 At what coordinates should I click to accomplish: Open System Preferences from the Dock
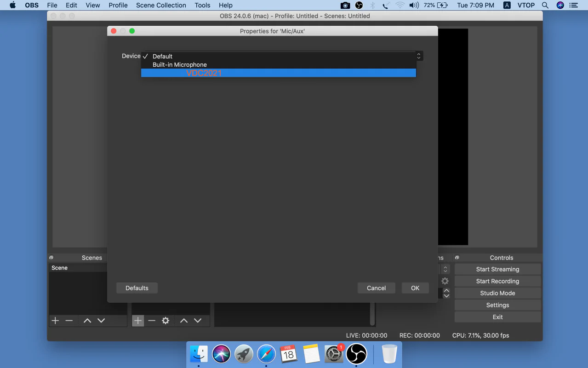pyautogui.click(x=334, y=354)
